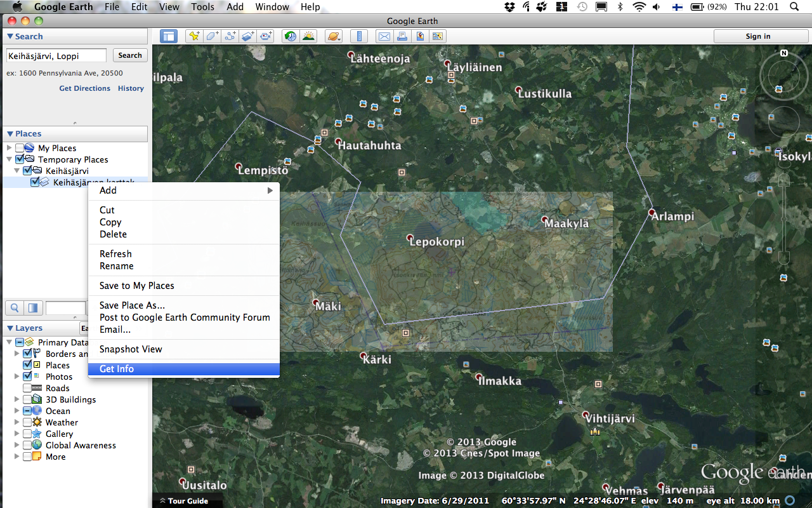The image size is (812, 508).
Task: Click the Hautahuhta placemark on the map
Action: (x=338, y=142)
